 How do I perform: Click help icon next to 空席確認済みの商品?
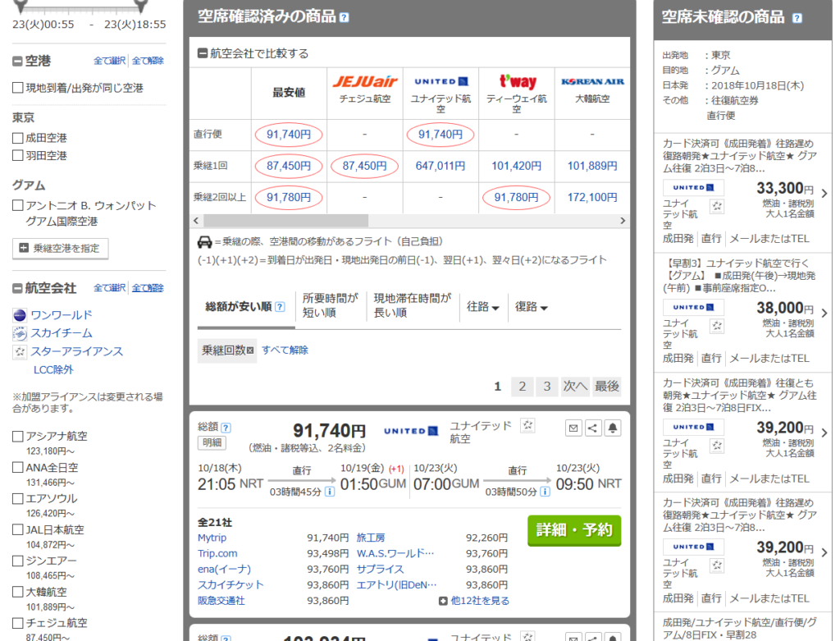coord(345,17)
